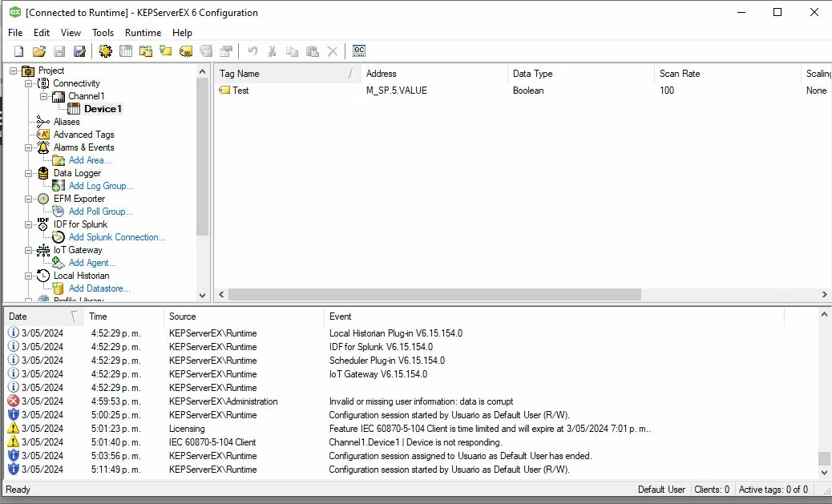Click the Add Agent link
Screen dimensions: 832x504
tap(92, 263)
